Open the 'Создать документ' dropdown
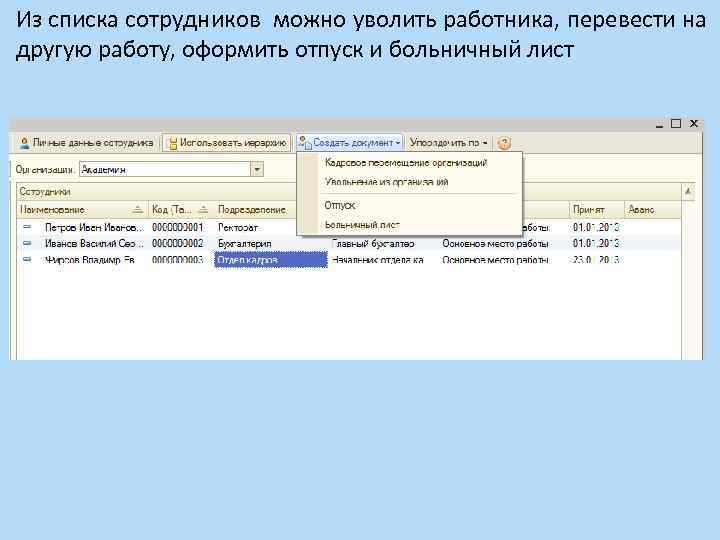Screen dimensions: 720x540 tap(349, 143)
